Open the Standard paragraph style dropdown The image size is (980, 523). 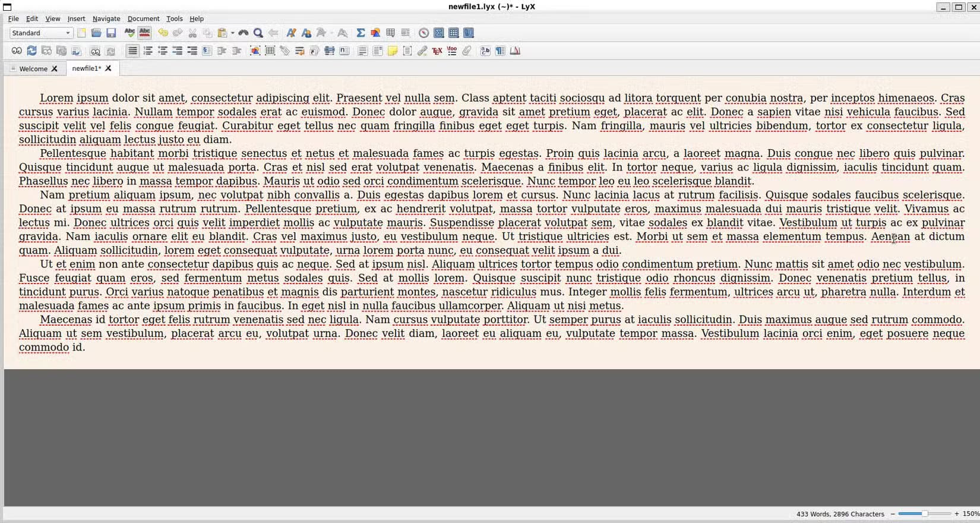41,33
